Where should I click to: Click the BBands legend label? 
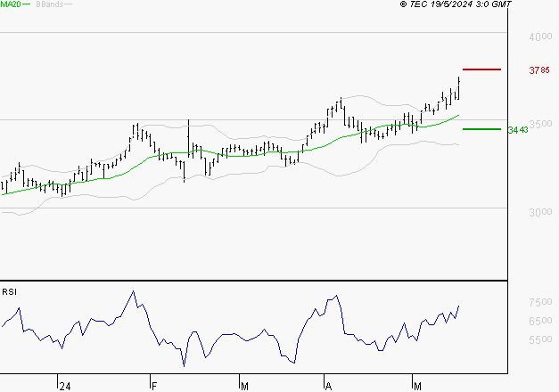[50, 4]
